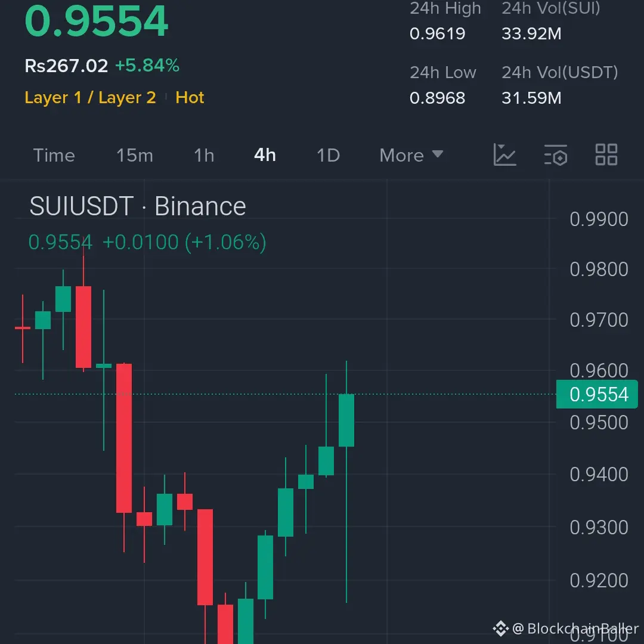This screenshot has height=644, width=644.
Task: Open the Layer 1 / Layer 2 category link
Action: coord(91,98)
